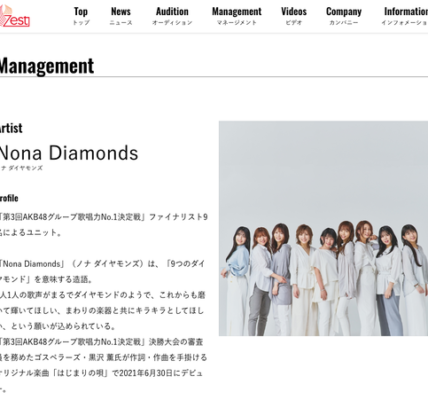Open the Information navigation item

405,16
